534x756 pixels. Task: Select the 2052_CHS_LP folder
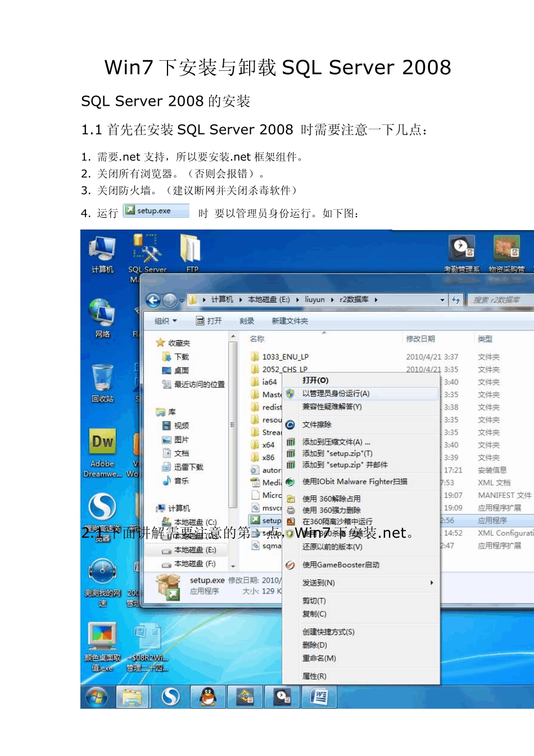point(279,369)
